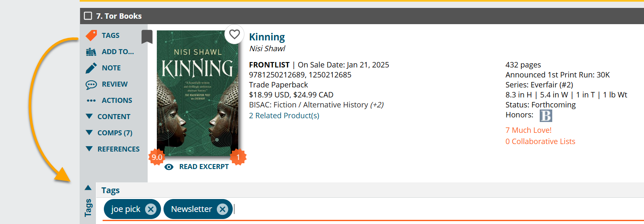Click the orange badge showing 1

point(238,157)
